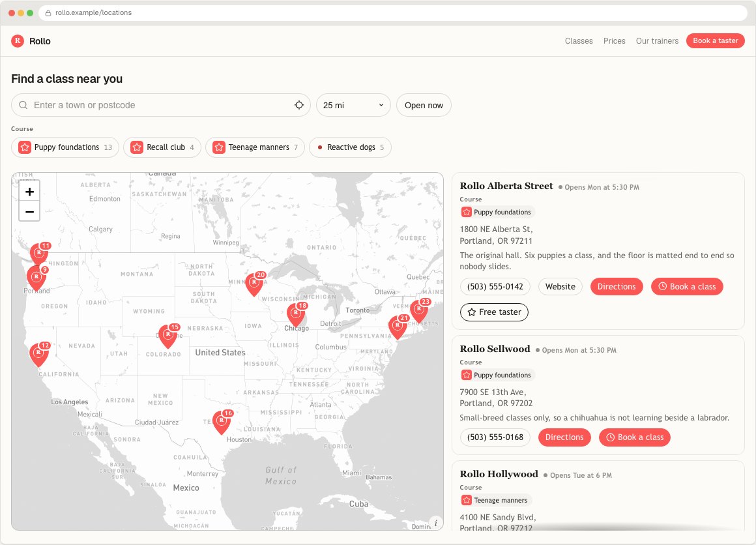
Task: Open map info attribution icon
Action: point(435,523)
